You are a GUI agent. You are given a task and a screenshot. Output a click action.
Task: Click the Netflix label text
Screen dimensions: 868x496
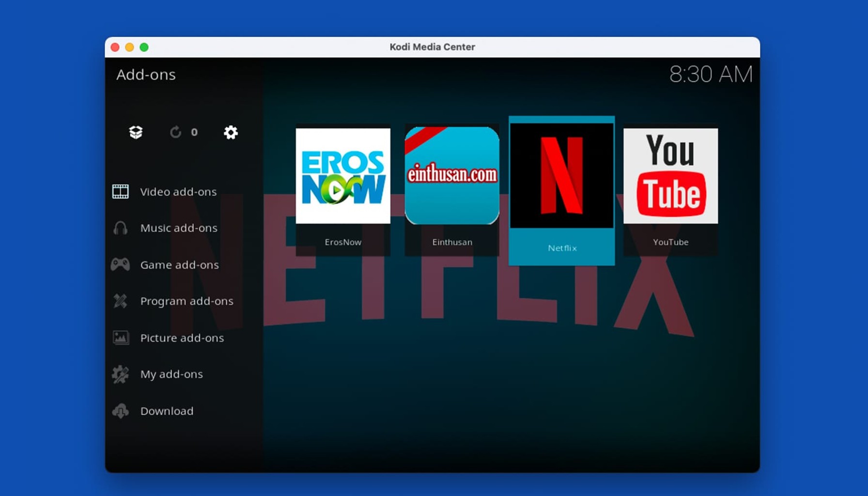coord(562,248)
